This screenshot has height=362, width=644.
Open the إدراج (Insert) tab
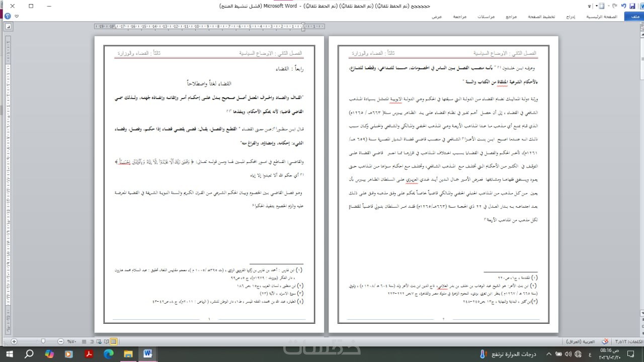[x=570, y=17]
